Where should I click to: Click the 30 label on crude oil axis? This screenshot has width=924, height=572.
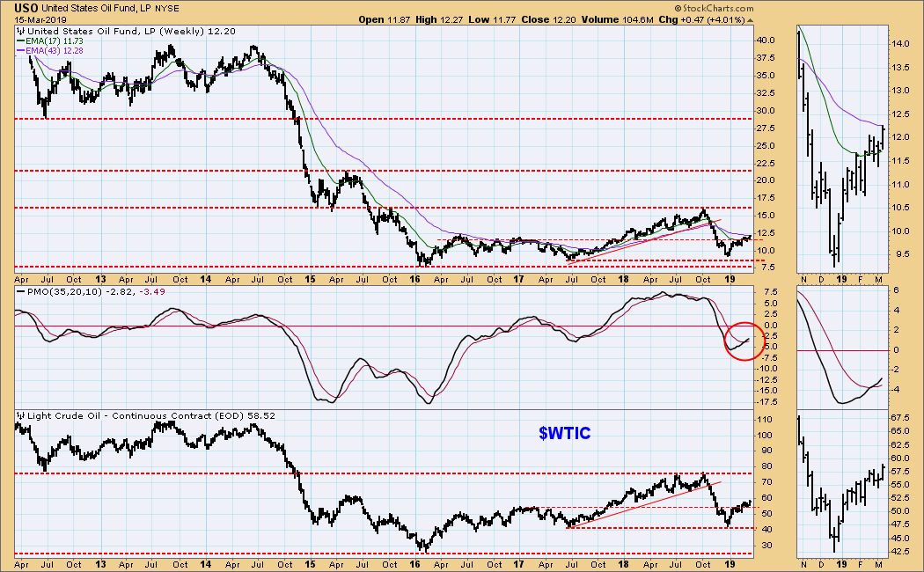[x=766, y=546]
